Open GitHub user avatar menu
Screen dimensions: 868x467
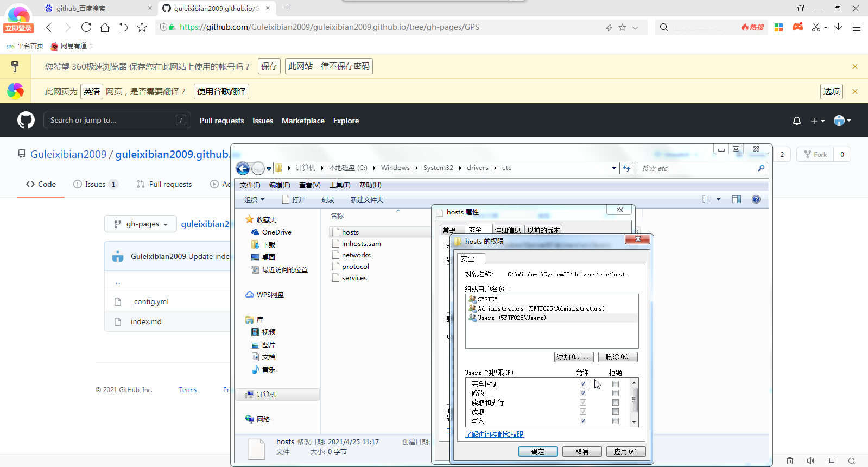[842, 121]
